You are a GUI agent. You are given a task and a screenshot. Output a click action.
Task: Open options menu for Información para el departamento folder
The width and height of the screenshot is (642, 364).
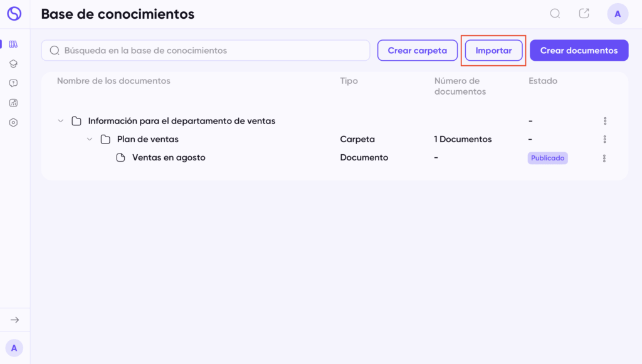(605, 121)
